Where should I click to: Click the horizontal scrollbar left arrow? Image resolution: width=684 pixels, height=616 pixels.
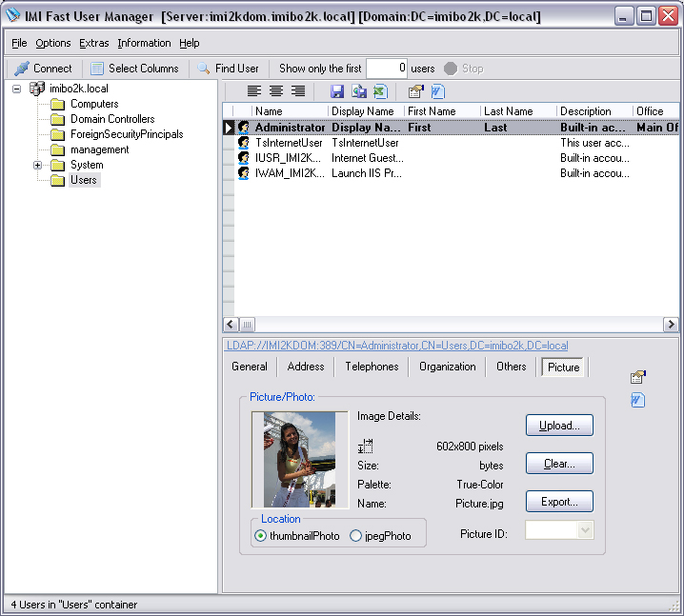tap(231, 324)
